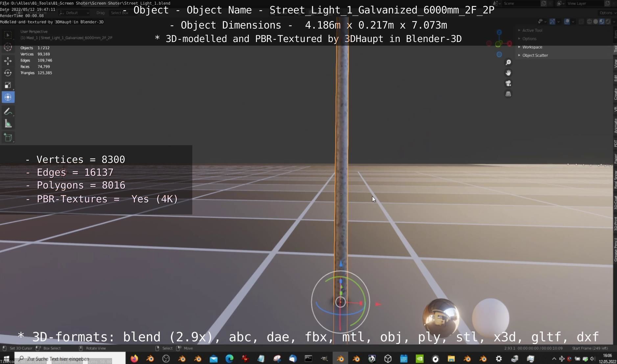
Task: Open the Grease Pencil sidebar tab
Action: [x=615, y=249]
